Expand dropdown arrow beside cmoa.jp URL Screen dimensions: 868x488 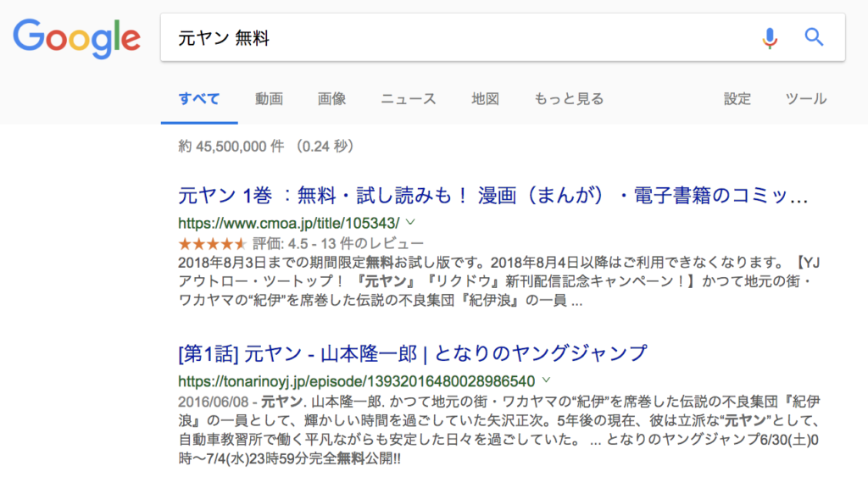click(410, 223)
